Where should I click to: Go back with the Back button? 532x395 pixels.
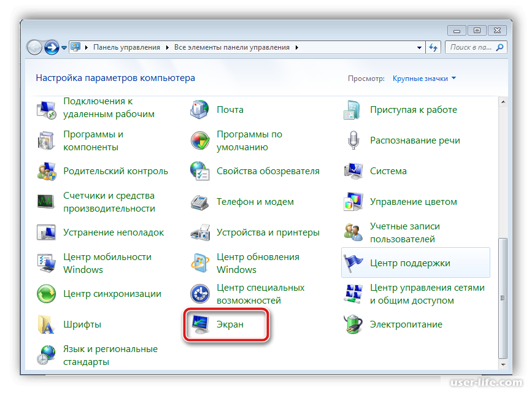coord(34,47)
